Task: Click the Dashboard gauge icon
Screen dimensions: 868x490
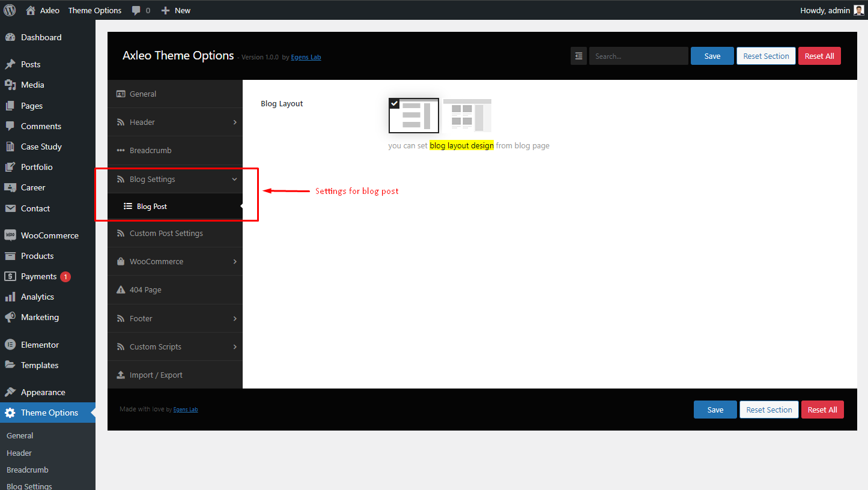Action: tap(10, 37)
